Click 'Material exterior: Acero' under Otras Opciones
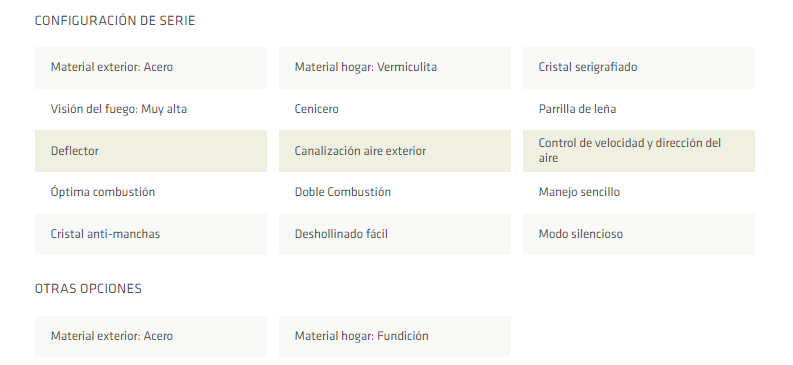The height and width of the screenshot is (365, 793). [x=151, y=337]
